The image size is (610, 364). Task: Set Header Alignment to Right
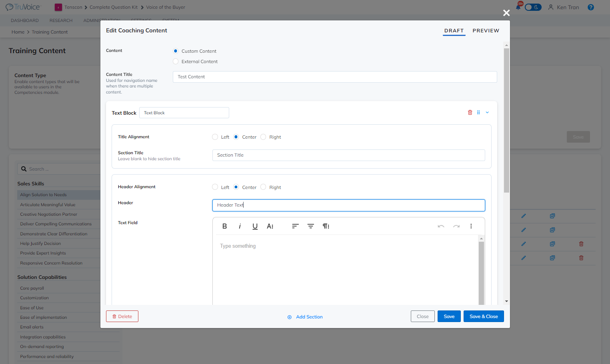(x=263, y=187)
